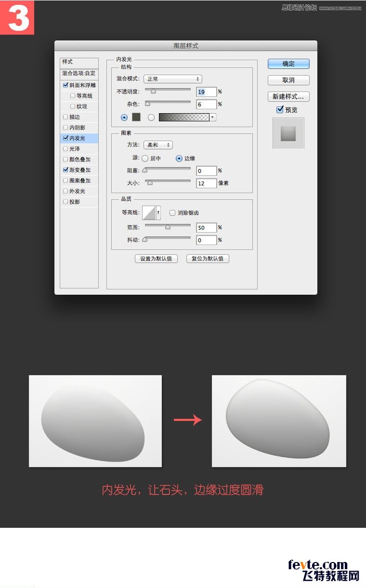
Task: Click the 大小 pixel value field
Action: pyautogui.click(x=206, y=183)
